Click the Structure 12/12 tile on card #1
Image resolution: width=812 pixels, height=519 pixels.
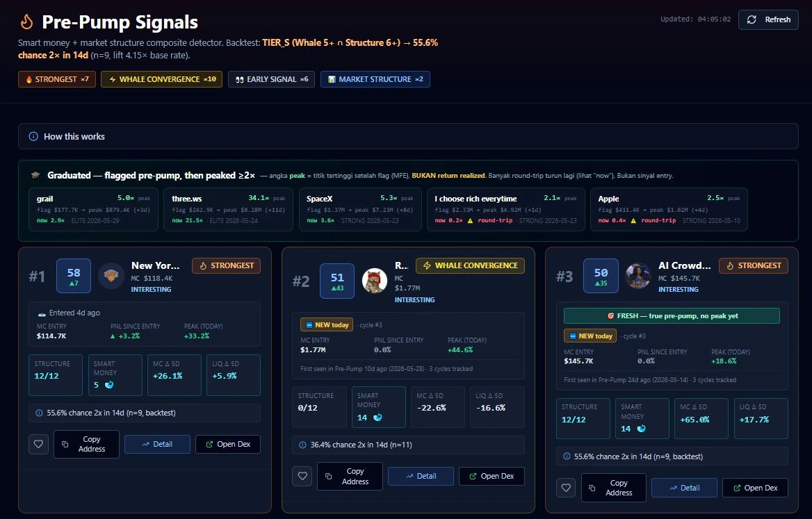(x=56, y=375)
